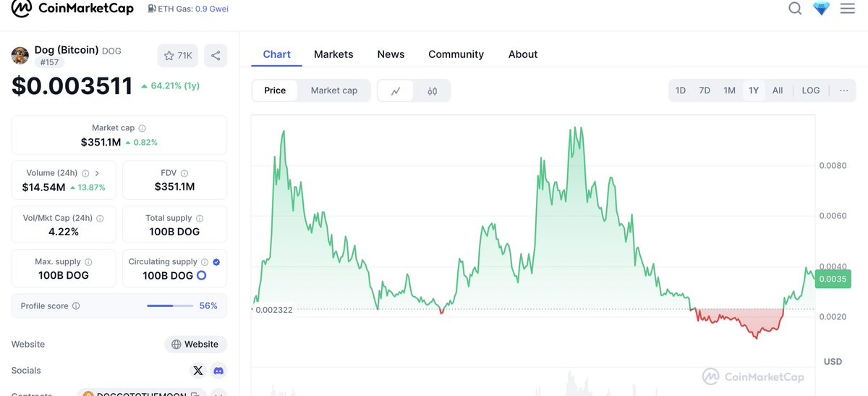Open chart more options ellipsis
The image size is (868, 396).
[x=843, y=90]
